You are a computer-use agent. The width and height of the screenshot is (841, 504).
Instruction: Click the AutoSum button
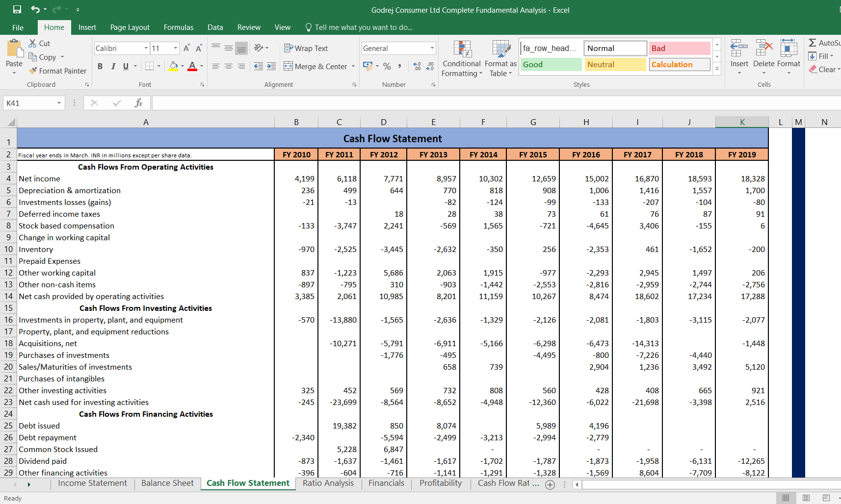click(824, 43)
